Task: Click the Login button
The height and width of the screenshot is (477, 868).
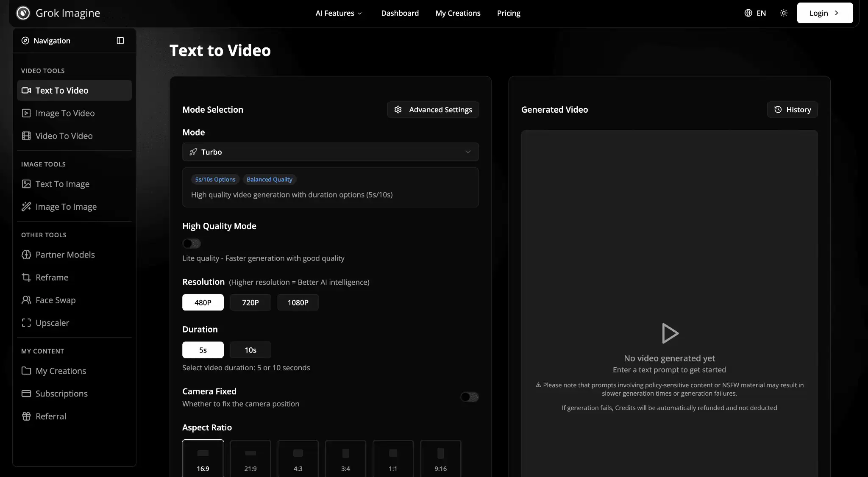Action: 824,13
